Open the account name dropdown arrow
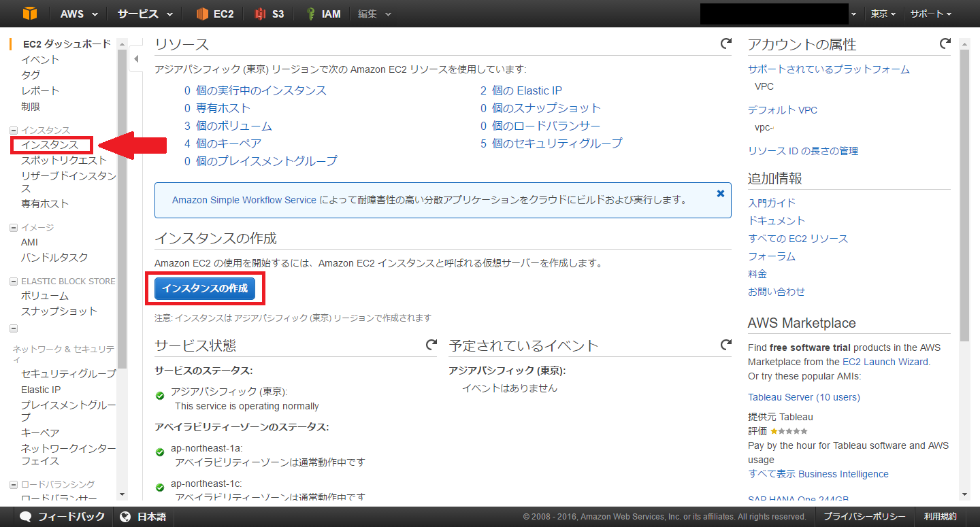Image resolution: width=980 pixels, height=527 pixels. [x=853, y=14]
